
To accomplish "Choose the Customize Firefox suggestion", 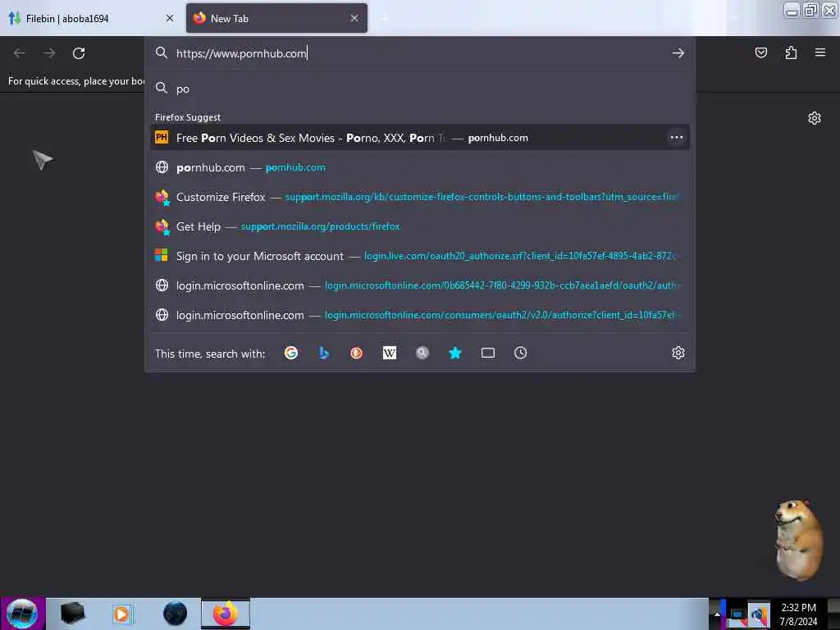I will coord(420,197).
